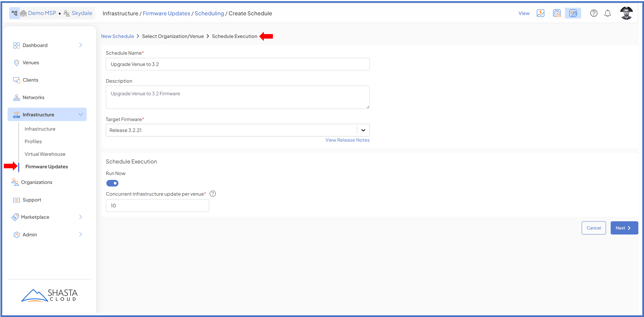The image size is (644, 317).
Task: Open the help question mark icon
Action: tap(593, 13)
